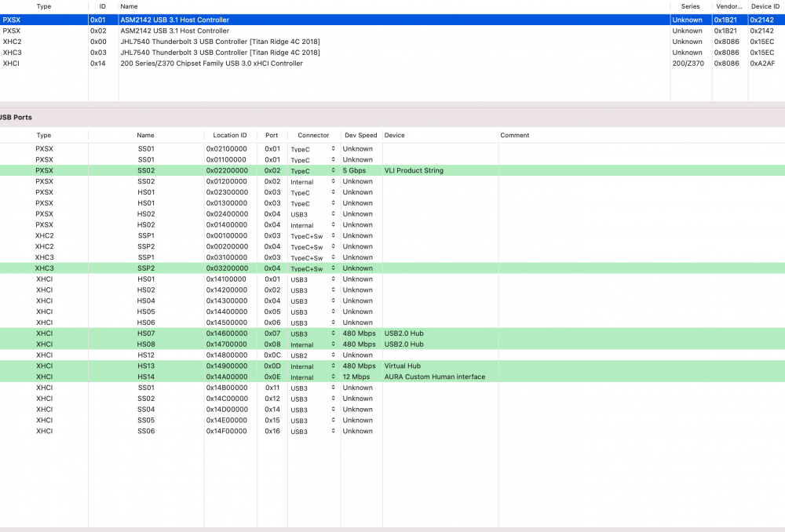Sort controllers by Device ID column header
The height and width of the screenshot is (532, 785).
pyautogui.click(x=765, y=6)
